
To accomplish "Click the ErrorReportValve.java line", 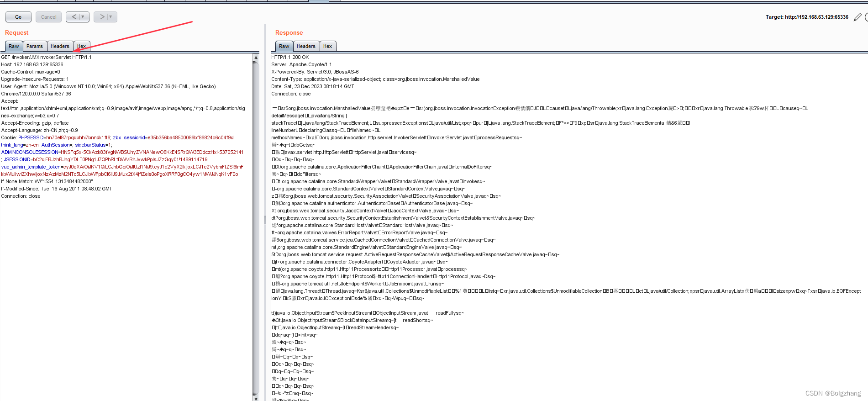I will 359,232.
